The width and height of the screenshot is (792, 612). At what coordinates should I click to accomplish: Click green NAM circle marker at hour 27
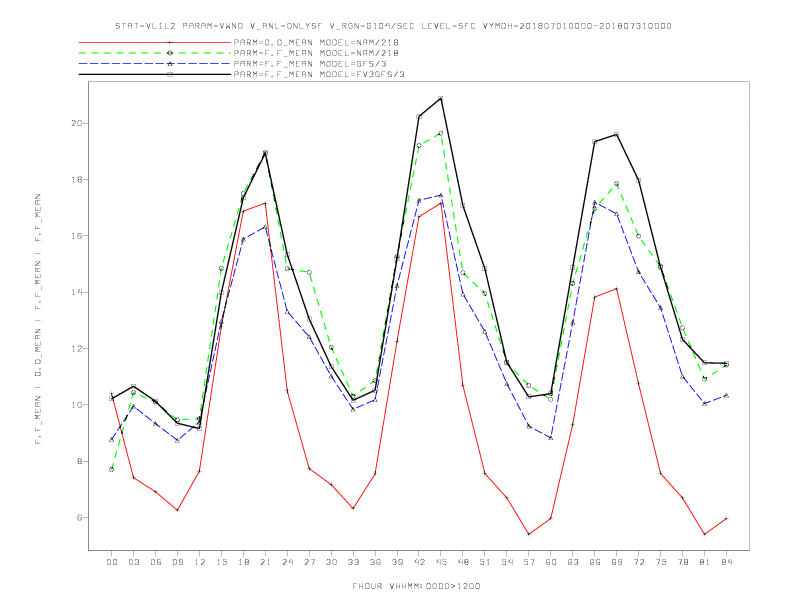click(309, 273)
